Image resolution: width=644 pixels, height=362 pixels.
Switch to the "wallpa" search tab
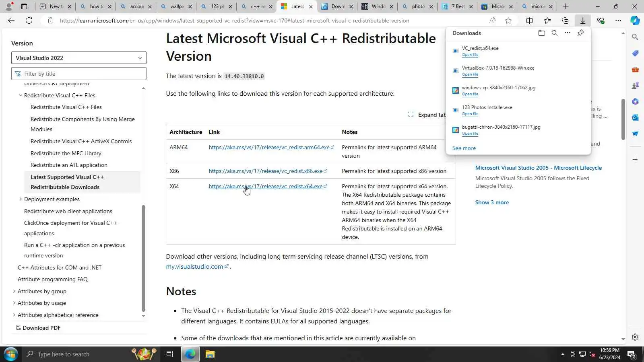[x=176, y=6]
